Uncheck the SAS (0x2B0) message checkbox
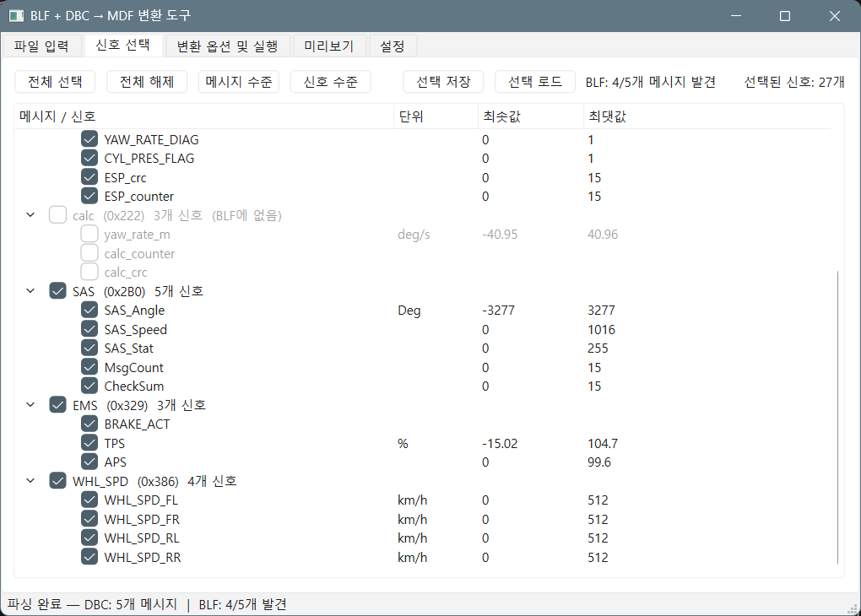This screenshot has height=616, width=861. (x=57, y=291)
